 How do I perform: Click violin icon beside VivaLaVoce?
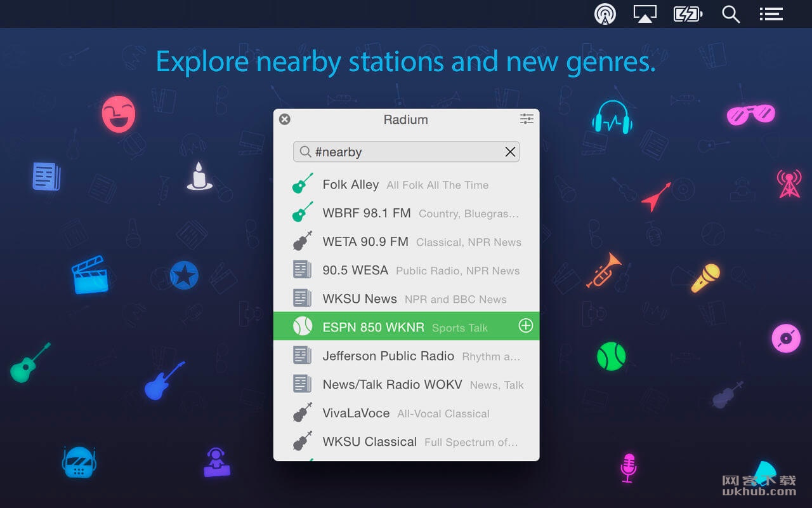point(303,412)
